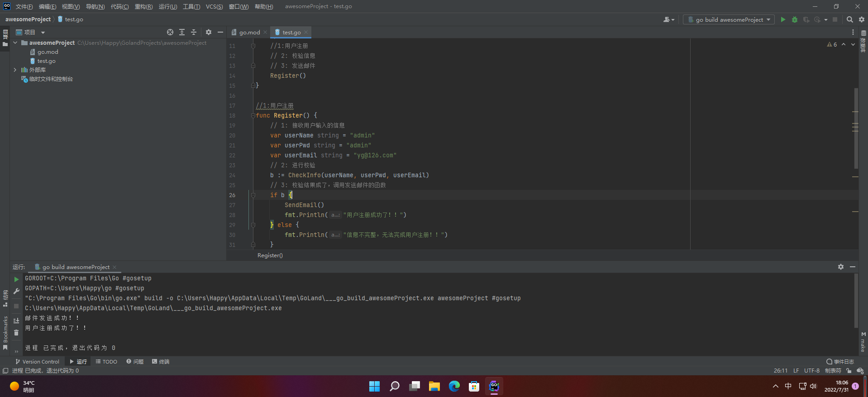Click Register() breadcrumb below editor
The width and height of the screenshot is (868, 397).
tap(270, 255)
